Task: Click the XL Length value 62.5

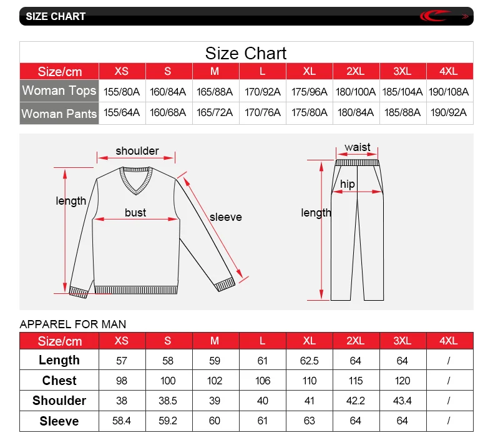Action: 310,361
